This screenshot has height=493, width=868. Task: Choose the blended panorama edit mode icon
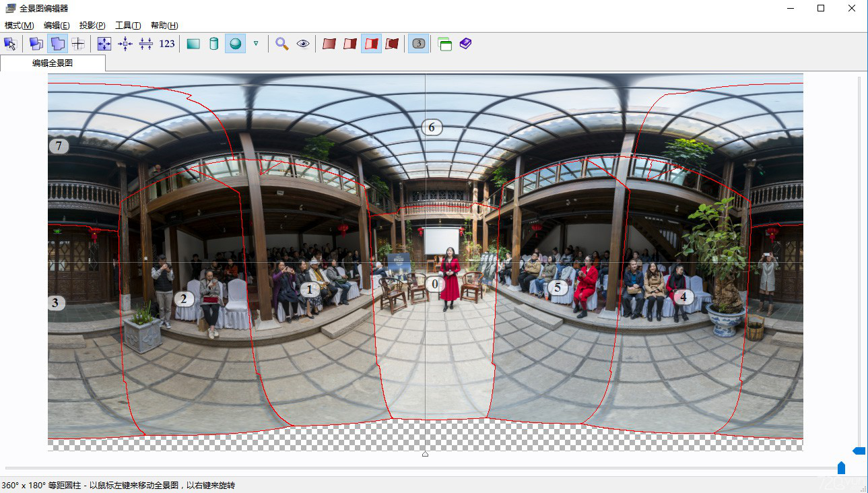[x=57, y=44]
